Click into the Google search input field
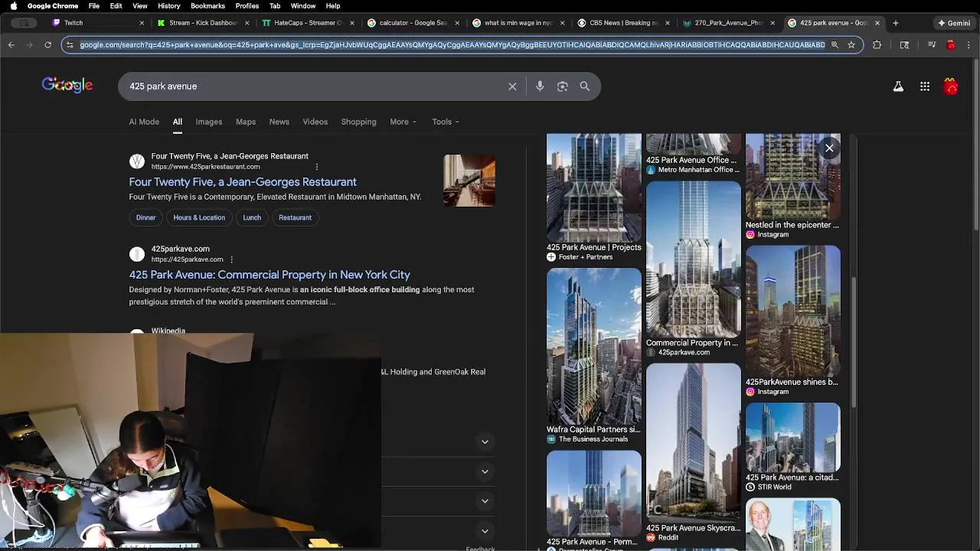The image size is (980, 551). pos(314,86)
